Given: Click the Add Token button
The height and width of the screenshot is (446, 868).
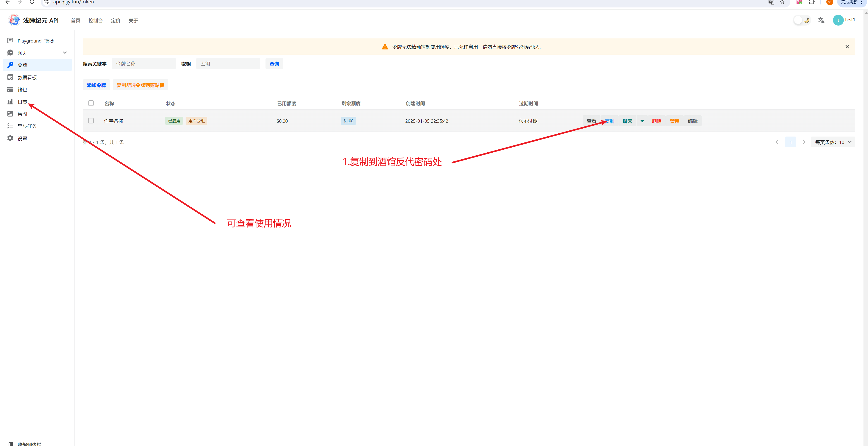Looking at the screenshot, I should click(96, 85).
